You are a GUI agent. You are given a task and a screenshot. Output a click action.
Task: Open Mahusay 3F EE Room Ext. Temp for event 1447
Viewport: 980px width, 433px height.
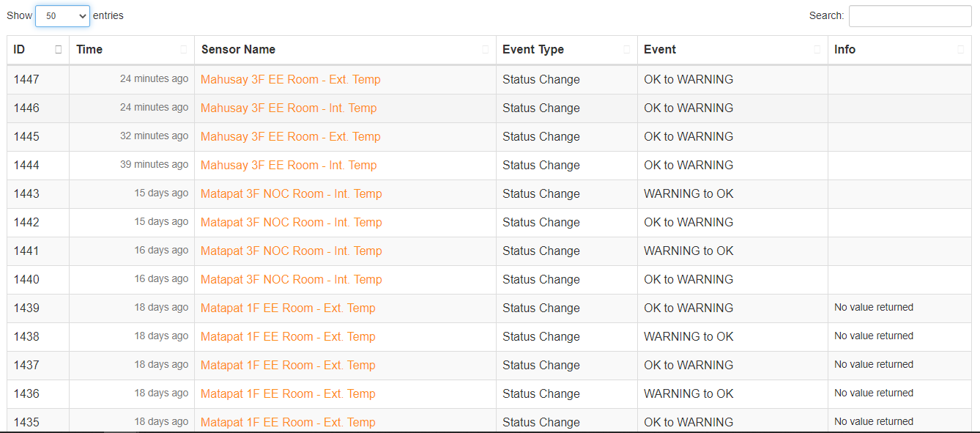coord(291,79)
